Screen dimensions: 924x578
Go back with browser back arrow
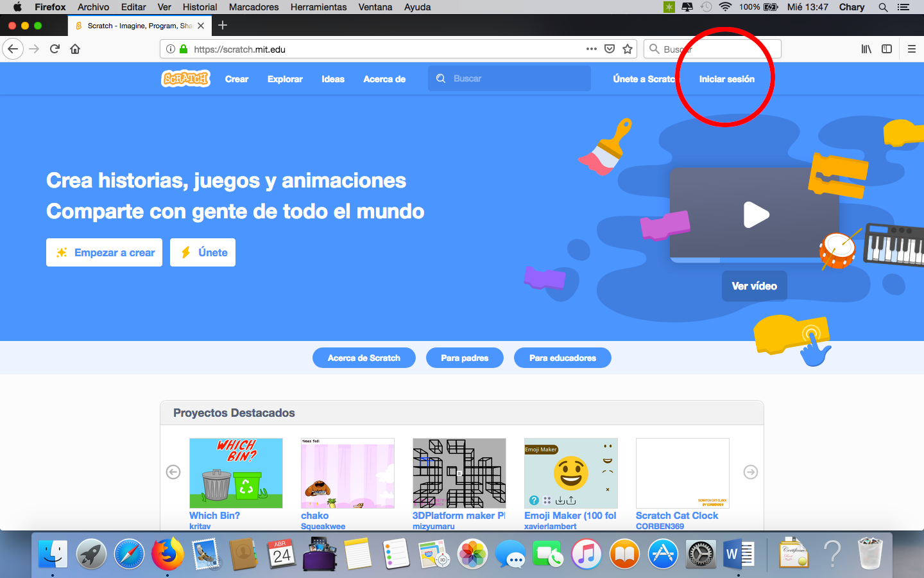pos(13,49)
